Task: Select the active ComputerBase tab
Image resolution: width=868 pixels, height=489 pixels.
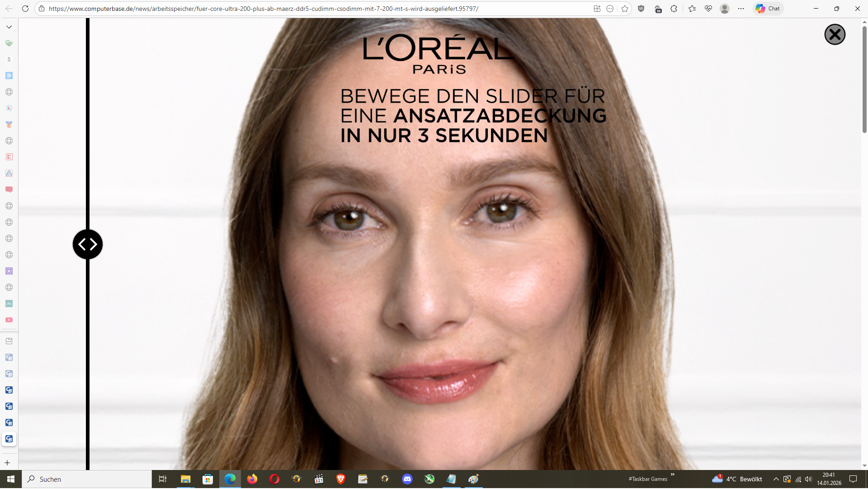Action: 9,439
